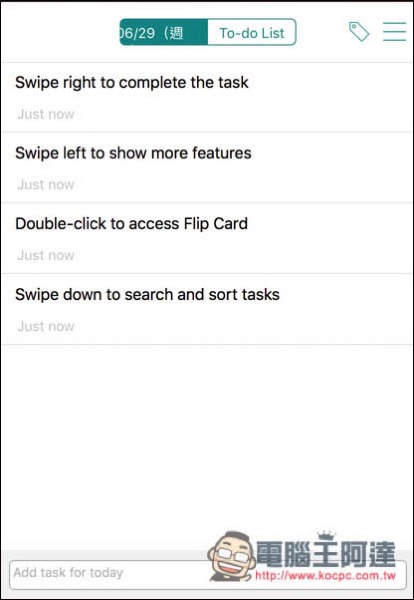Select task 'Swipe left to show more features'

click(x=207, y=168)
